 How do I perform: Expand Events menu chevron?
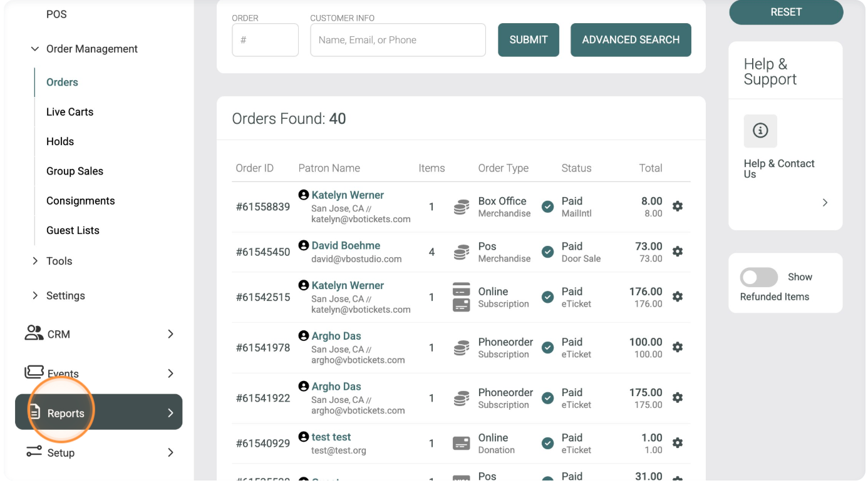click(170, 374)
